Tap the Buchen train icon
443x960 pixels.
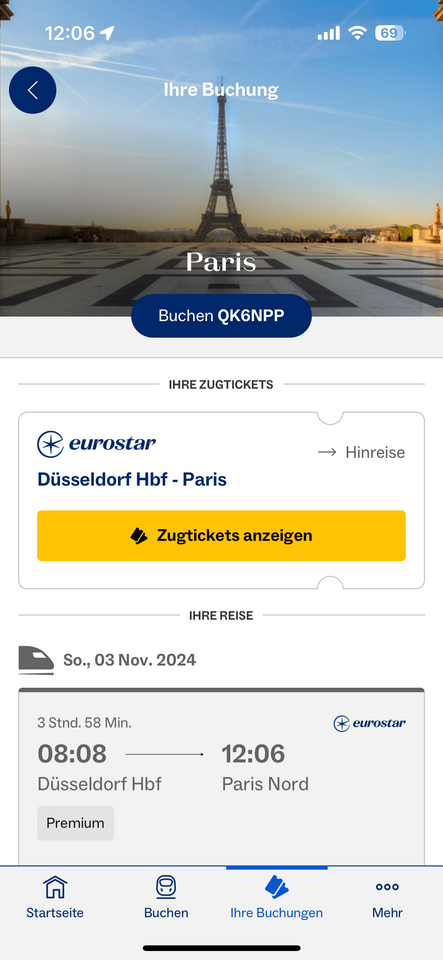pyautogui.click(x=166, y=887)
